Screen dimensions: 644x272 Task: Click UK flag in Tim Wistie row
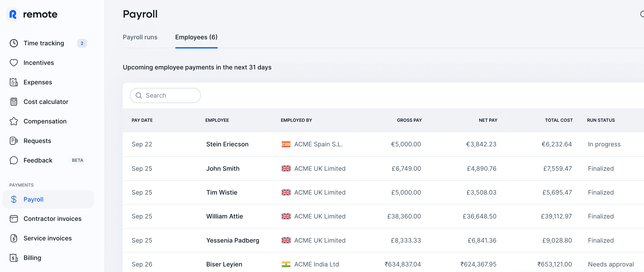coord(286,192)
